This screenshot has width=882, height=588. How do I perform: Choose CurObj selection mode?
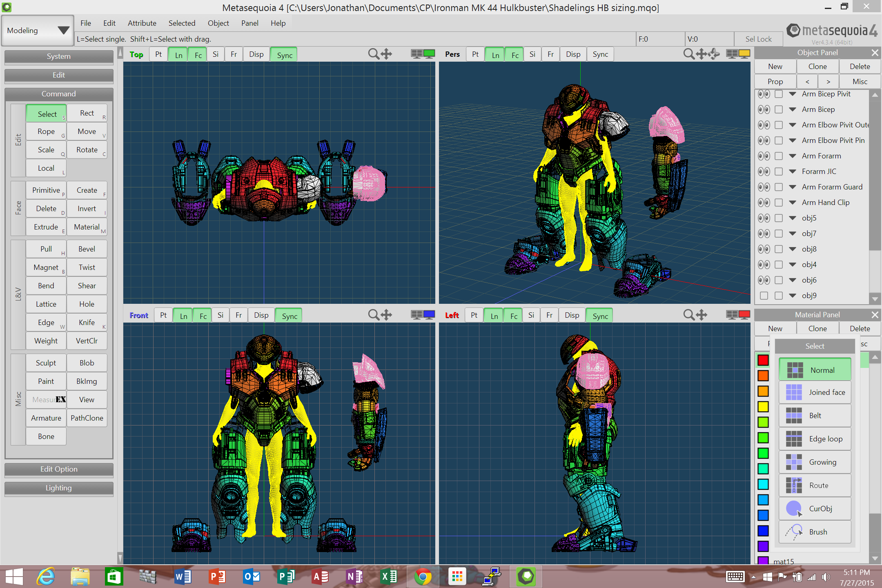pos(815,509)
